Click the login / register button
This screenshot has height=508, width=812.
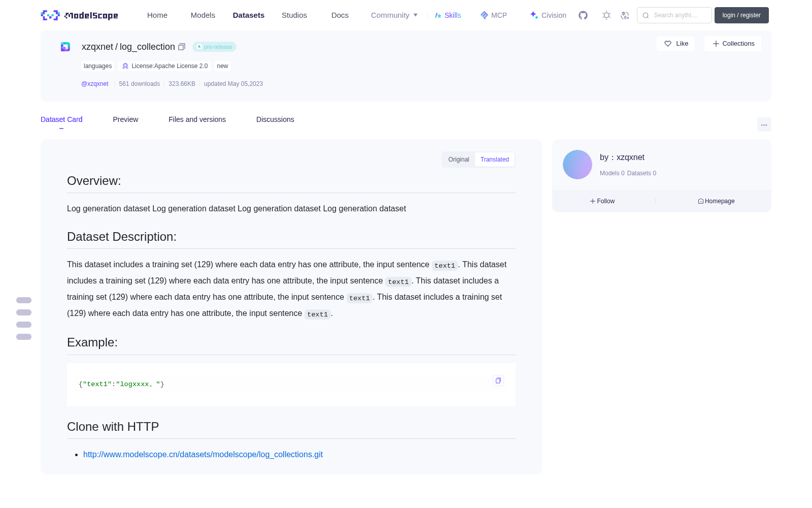[741, 15]
